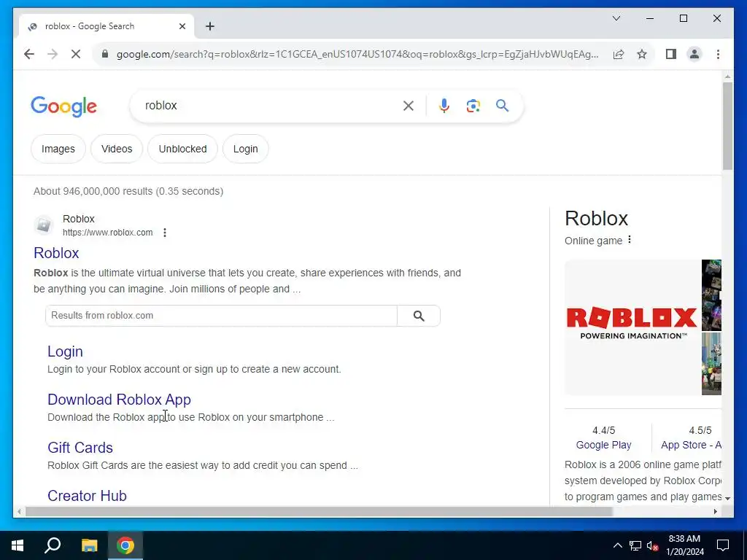
Task: Select the Unblocked search chip
Action: point(182,149)
